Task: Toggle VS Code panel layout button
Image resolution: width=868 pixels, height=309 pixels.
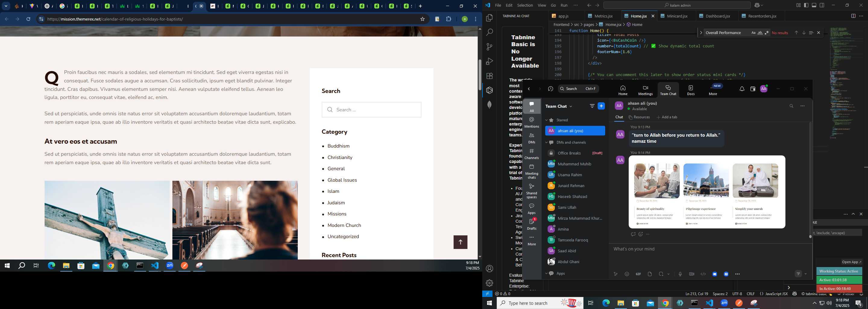Action: (814, 5)
